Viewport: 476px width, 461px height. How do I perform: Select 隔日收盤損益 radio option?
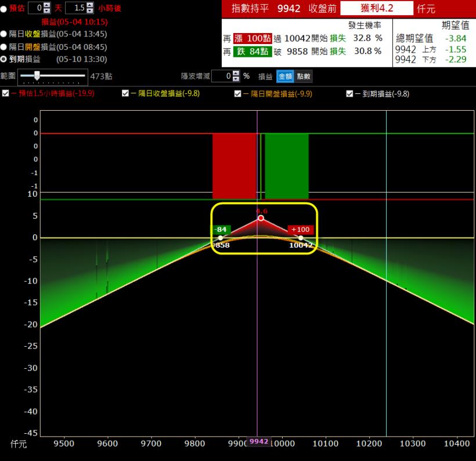[4, 34]
